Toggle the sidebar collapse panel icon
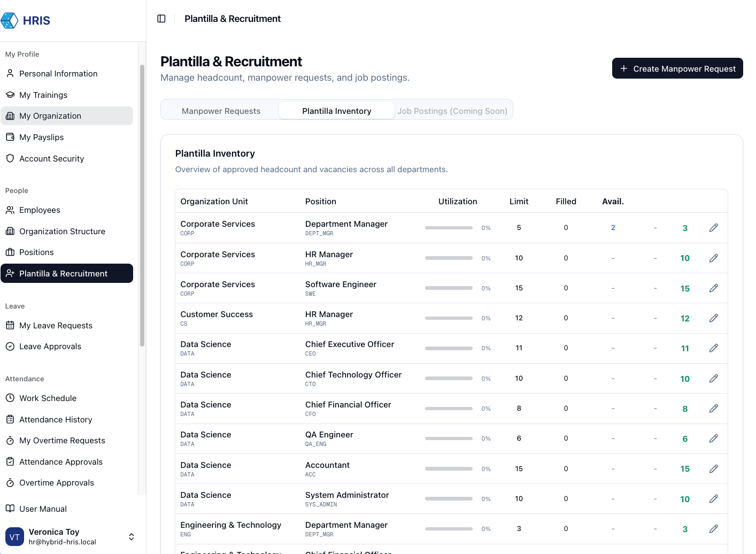 pyautogui.click(x=161, y=18)
